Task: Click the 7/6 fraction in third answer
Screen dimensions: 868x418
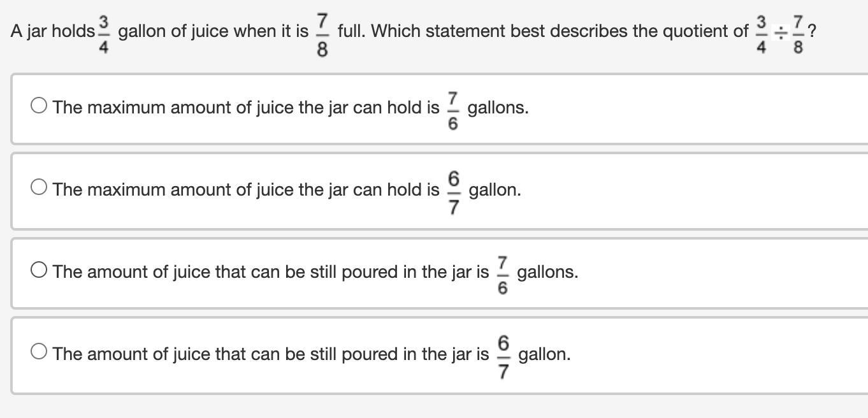Action: tap(503, 275)
